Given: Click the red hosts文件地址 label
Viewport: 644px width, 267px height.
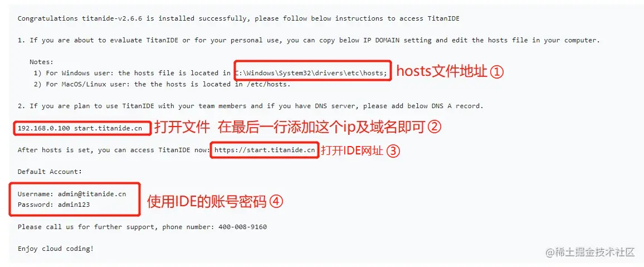Looking at the screenshot, I should 442,72.
